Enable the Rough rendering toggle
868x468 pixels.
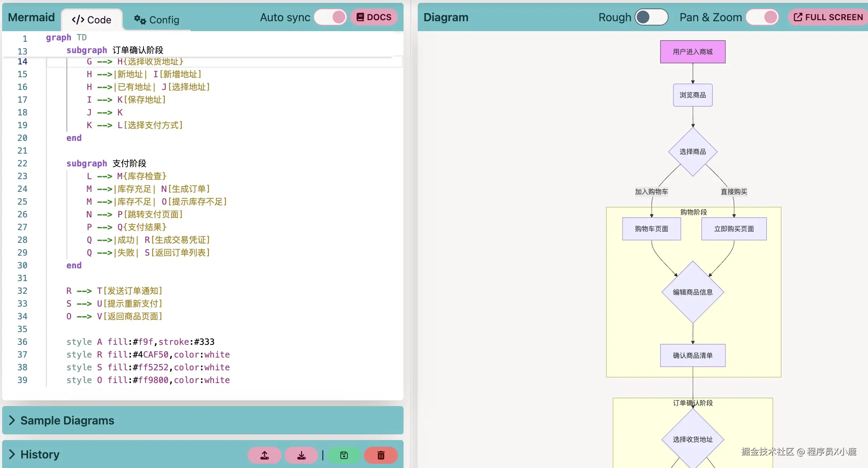click(651, 17)
